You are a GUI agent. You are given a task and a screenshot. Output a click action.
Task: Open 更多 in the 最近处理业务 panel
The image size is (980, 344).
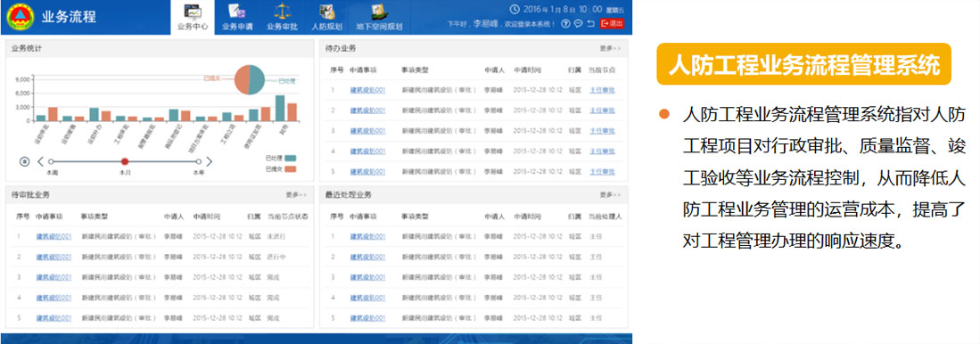click(610, 195)
